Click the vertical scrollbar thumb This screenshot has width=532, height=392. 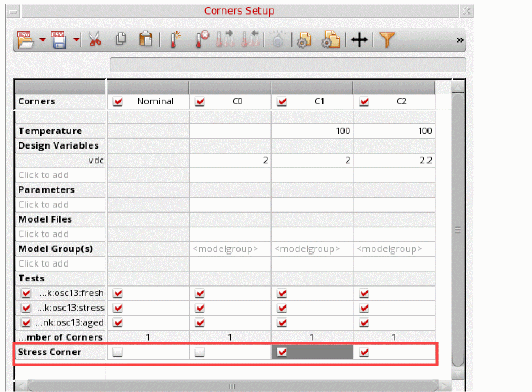click(x=458, y=230)
